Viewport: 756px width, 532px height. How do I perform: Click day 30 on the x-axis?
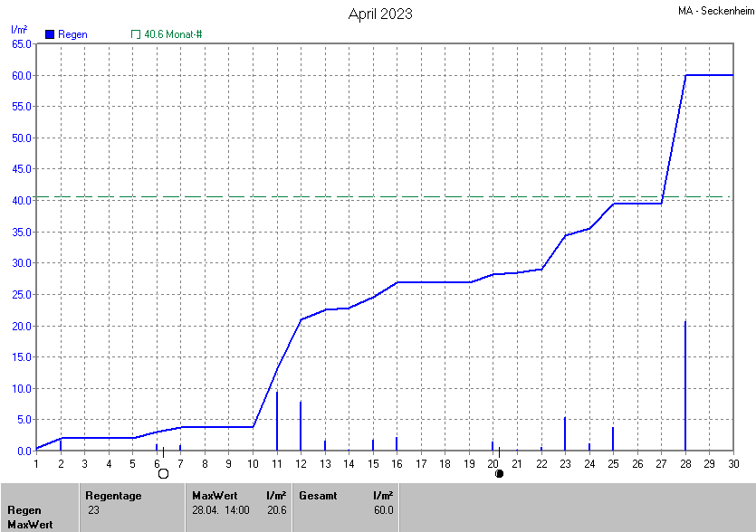(x=732, y=463)
